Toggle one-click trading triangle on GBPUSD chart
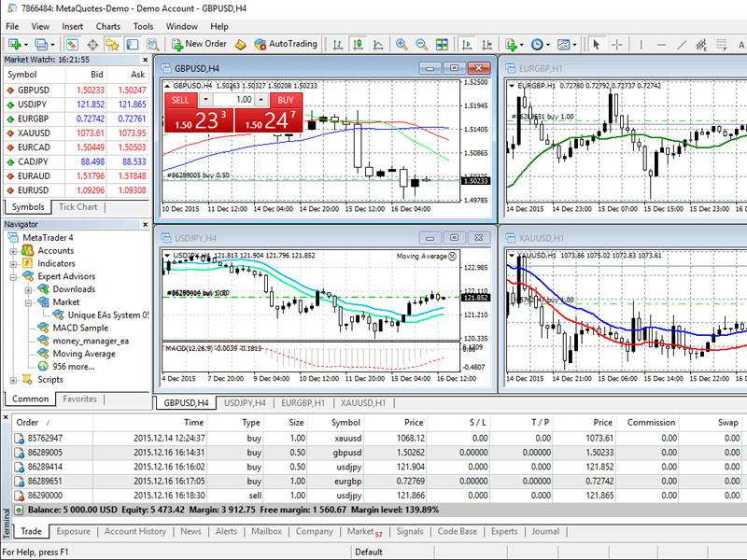747x560 pixels. [167, 86]
